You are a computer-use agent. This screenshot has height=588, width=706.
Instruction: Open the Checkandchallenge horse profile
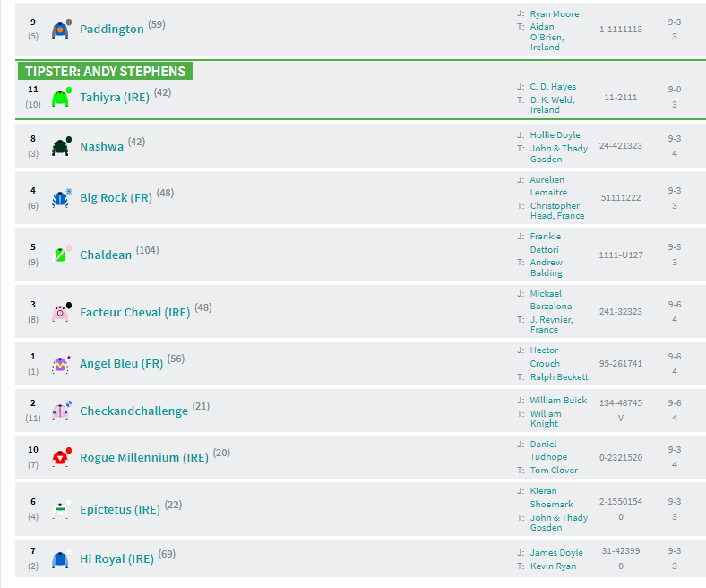coord(133,411)
